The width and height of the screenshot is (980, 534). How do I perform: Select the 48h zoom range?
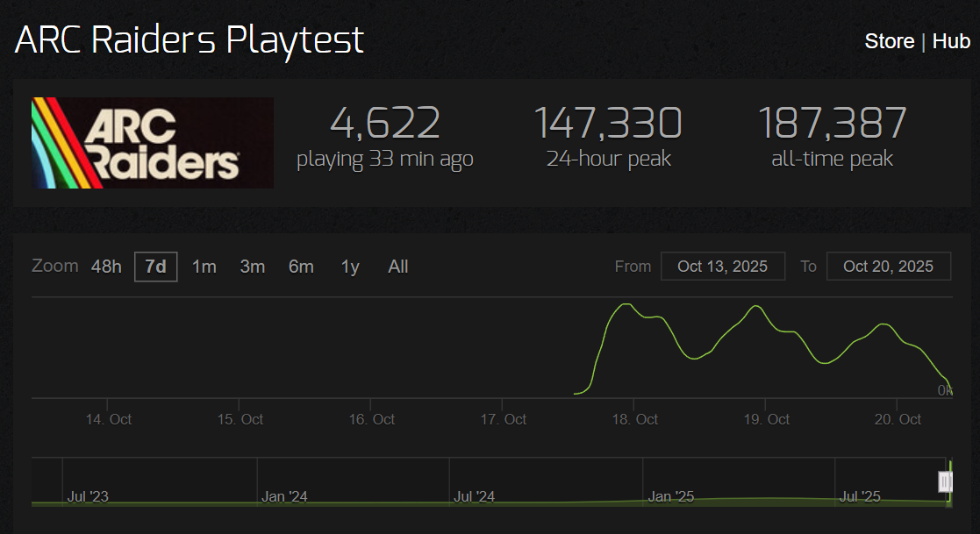click(106, 267)
